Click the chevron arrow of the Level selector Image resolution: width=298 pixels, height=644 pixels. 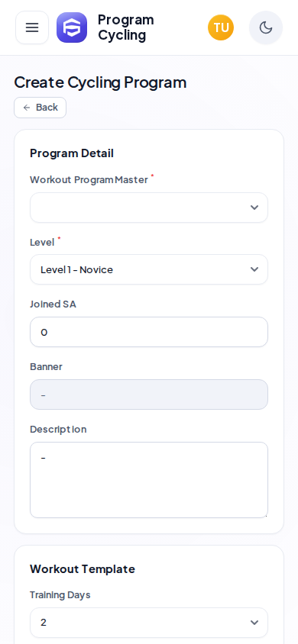254,269
